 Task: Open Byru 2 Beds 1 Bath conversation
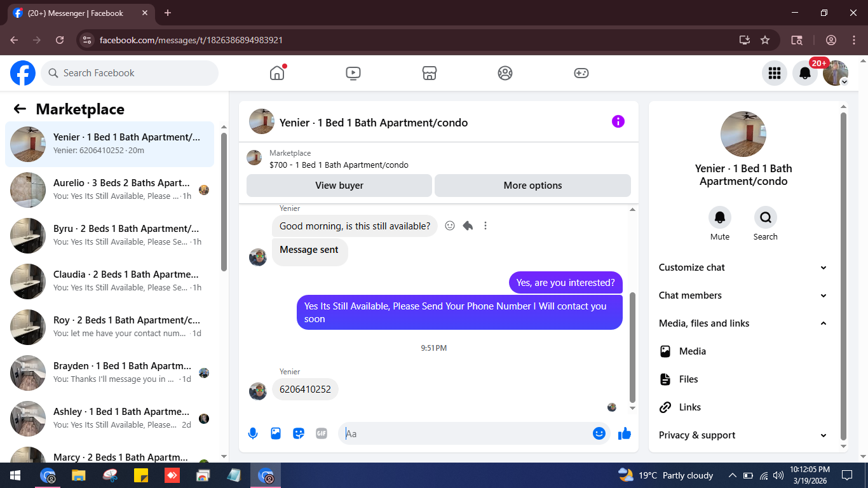(109, 236)
